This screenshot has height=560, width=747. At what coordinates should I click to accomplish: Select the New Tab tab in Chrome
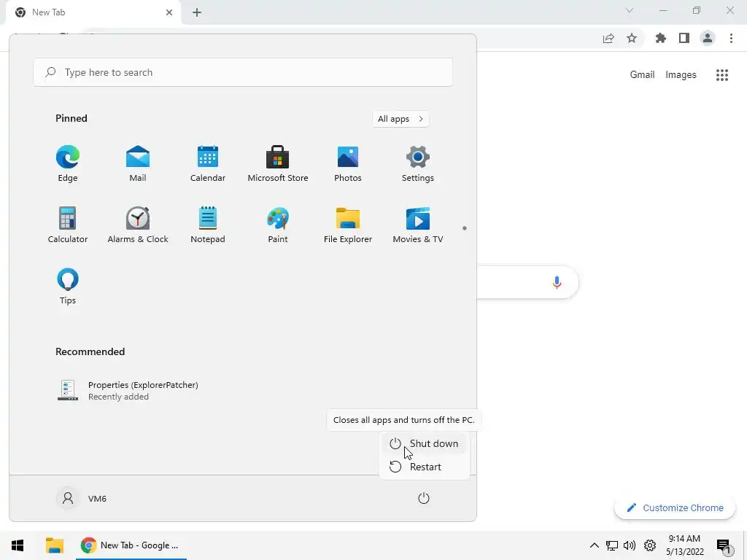click(93, 12)
